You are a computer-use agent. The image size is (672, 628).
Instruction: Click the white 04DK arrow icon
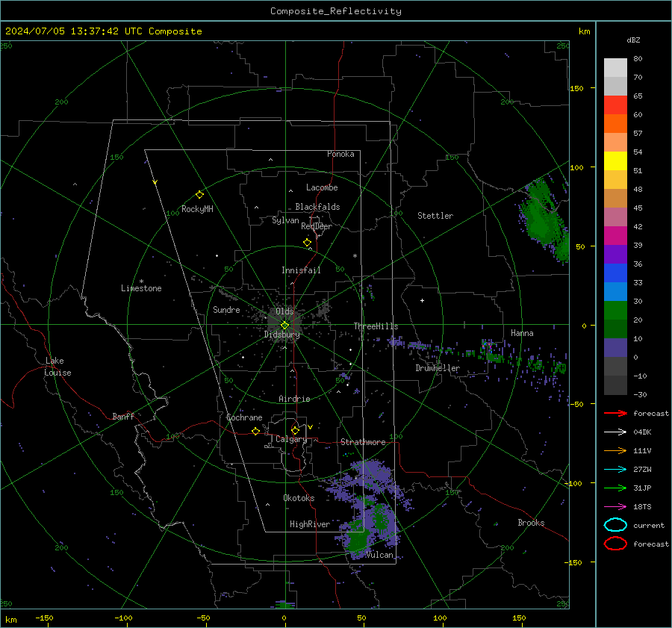615,432
